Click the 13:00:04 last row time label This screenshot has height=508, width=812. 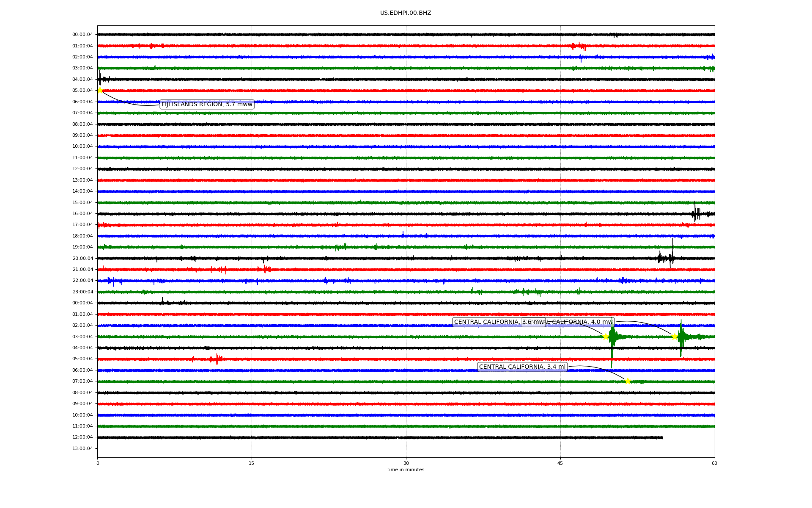[x=82, y=449]
